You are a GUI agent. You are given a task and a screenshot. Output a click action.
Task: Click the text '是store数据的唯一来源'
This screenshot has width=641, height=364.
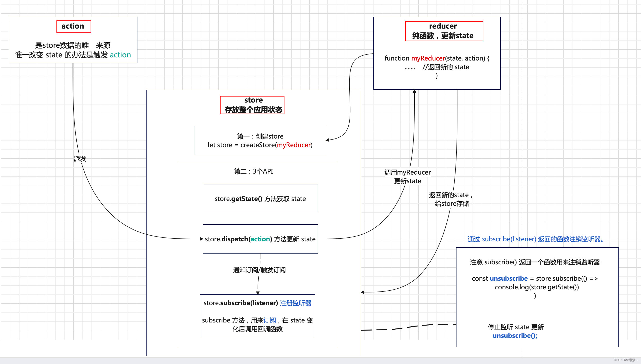[73, 45]
